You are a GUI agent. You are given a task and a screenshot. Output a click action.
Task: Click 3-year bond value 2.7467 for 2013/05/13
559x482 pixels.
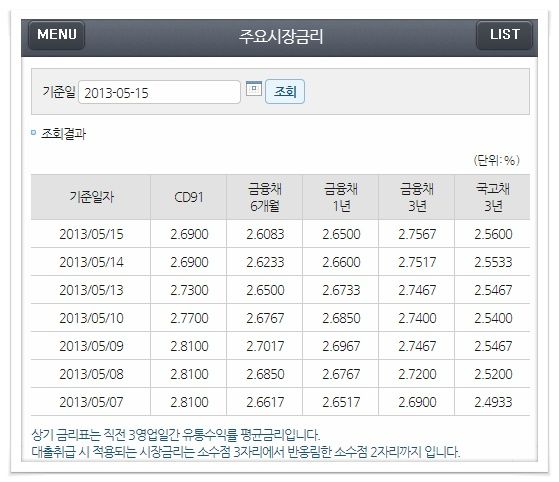tap(417, 290)
